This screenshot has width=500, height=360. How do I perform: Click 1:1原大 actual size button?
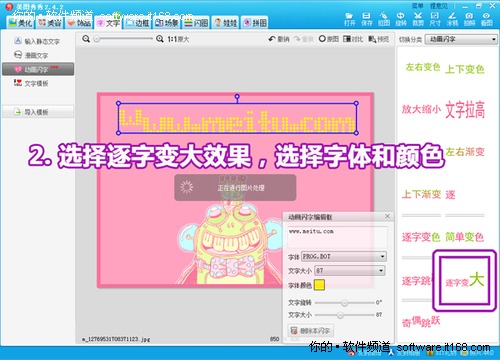tap(178, 39)
